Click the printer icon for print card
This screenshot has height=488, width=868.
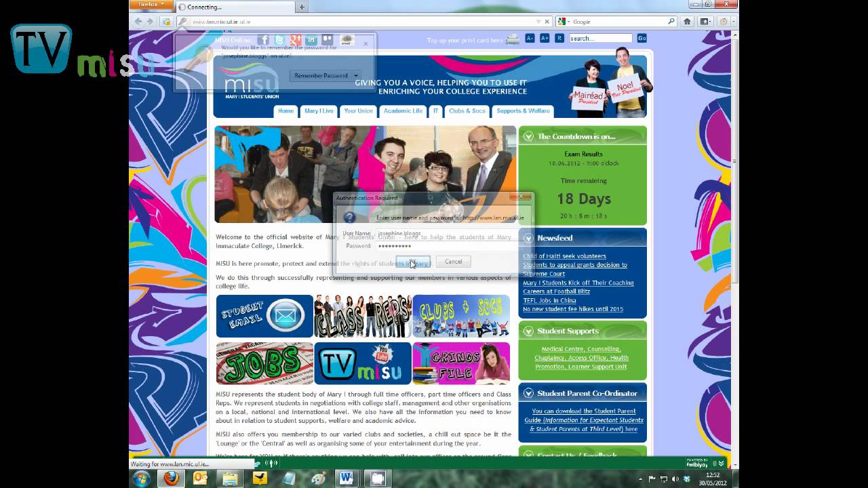point(513,39)
